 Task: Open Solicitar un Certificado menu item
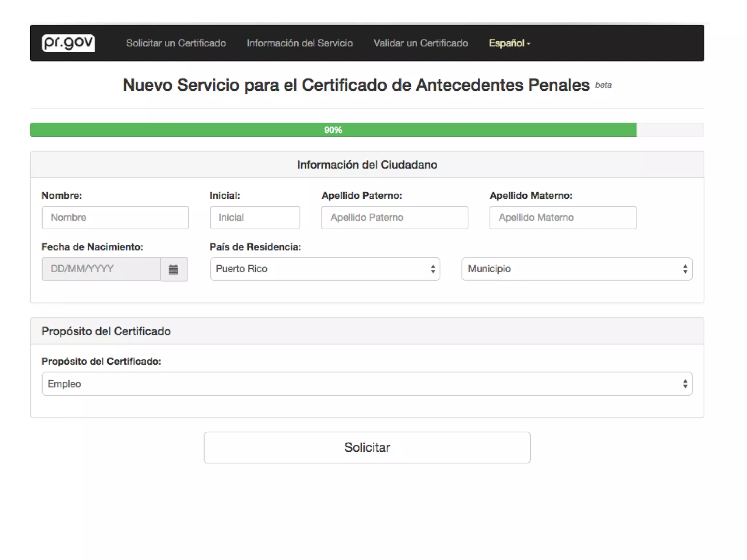click(176, 43)
